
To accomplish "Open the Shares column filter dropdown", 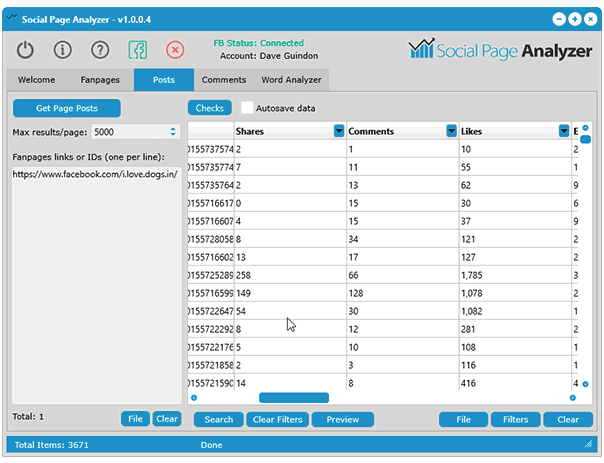I will [339, 131].
